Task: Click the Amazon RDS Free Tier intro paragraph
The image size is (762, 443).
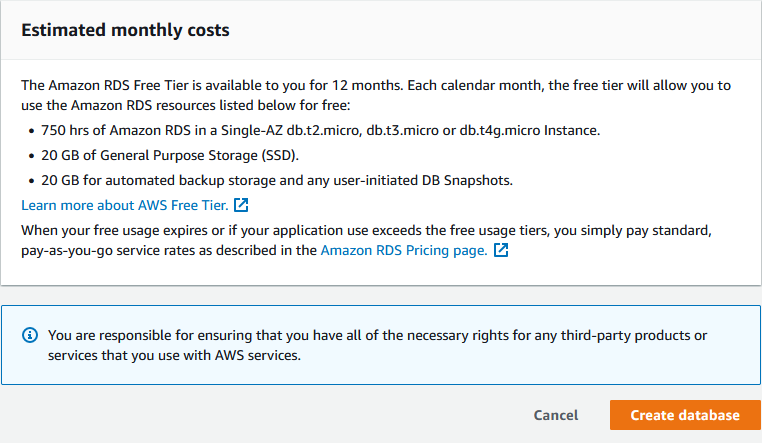Action: pyautogui.click(x=376, y=95)
